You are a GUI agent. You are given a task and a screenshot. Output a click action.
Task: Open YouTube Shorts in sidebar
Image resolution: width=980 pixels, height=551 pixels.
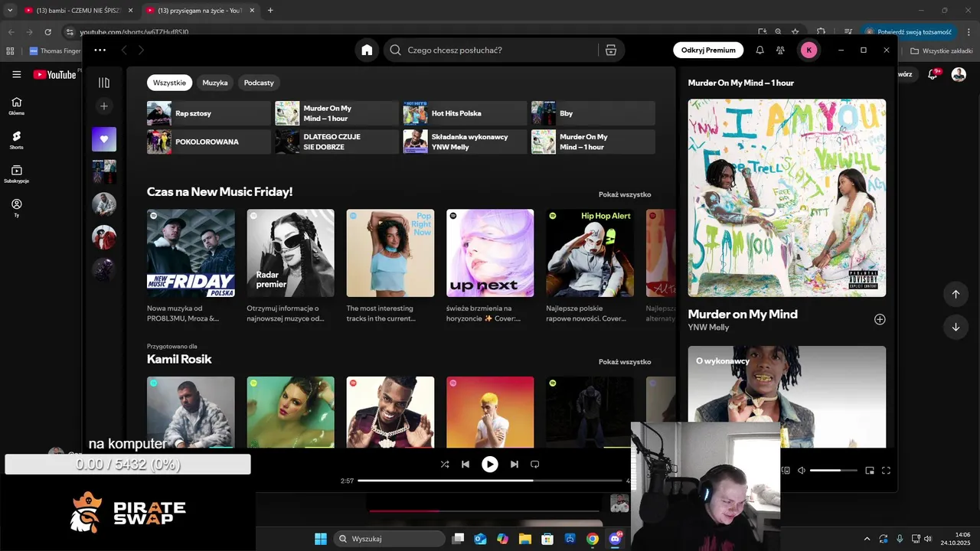click(17, 140)
